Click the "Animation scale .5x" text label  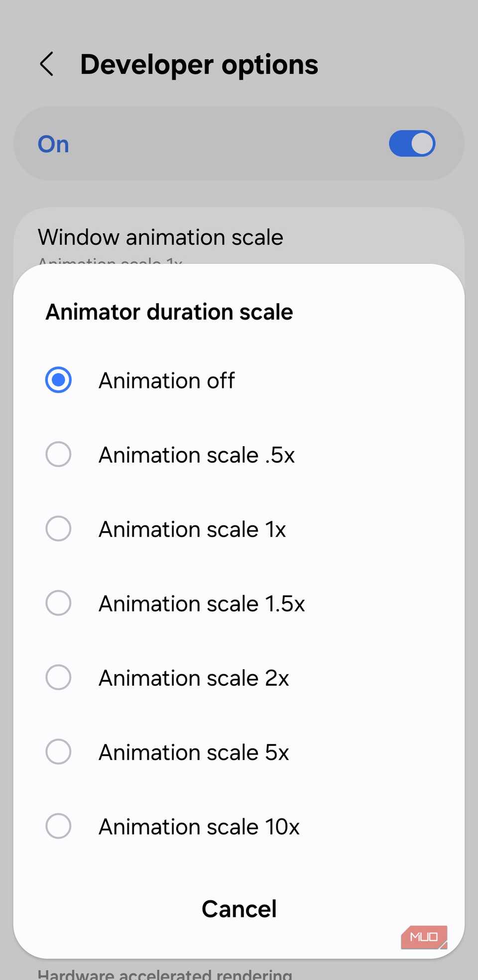click(x=197, y=455)
